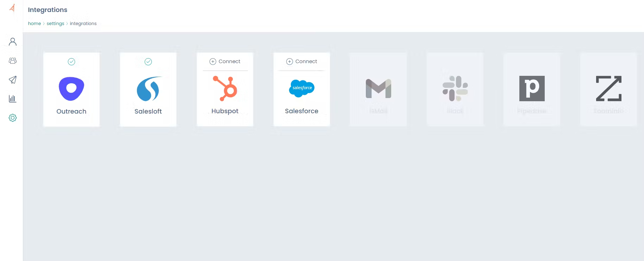Connect the Hubspot integration
Image resolution: width=644 pixels, height=261 pixels.
225,61
